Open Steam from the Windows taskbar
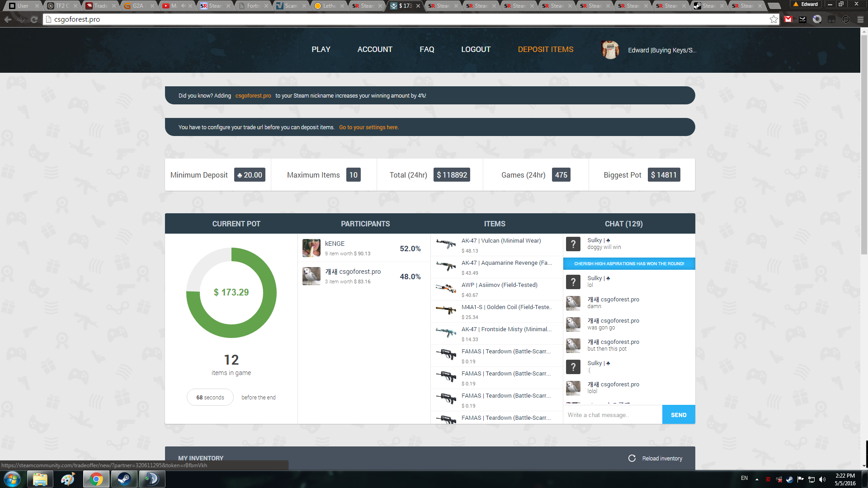The height and width of the screenshot is (488, 868). (124, 479)
